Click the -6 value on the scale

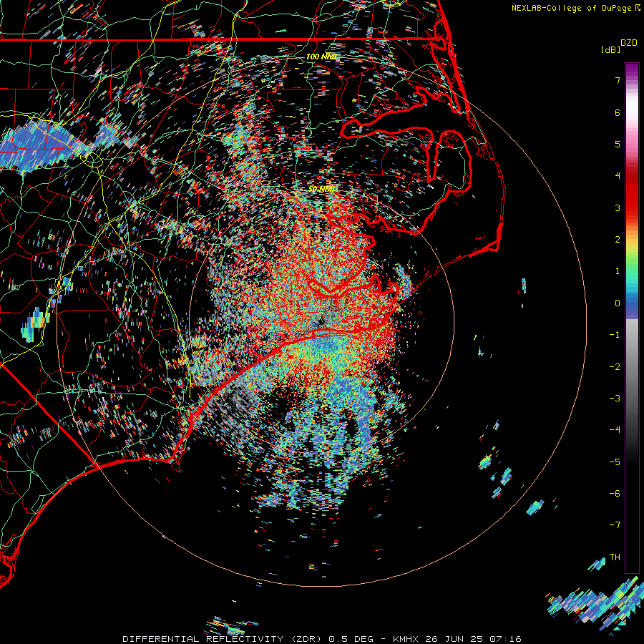[x=615, y=494]
